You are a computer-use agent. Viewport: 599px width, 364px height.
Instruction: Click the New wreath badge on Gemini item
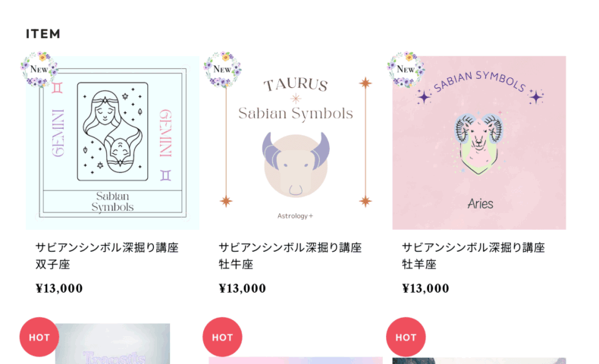point(39,70)
